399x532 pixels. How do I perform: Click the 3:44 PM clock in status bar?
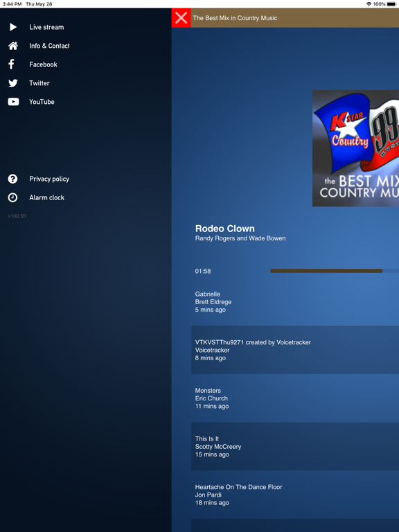[x=12, y=4]
